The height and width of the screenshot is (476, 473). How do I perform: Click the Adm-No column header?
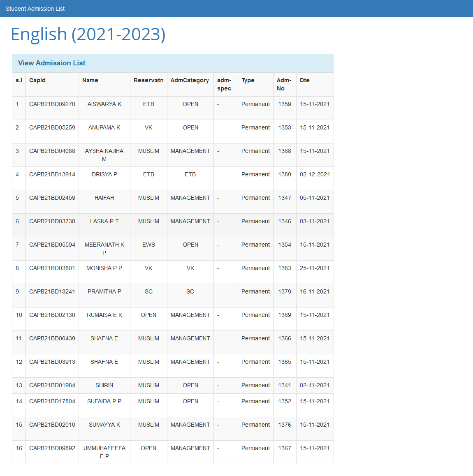click(x=284, y=84)
